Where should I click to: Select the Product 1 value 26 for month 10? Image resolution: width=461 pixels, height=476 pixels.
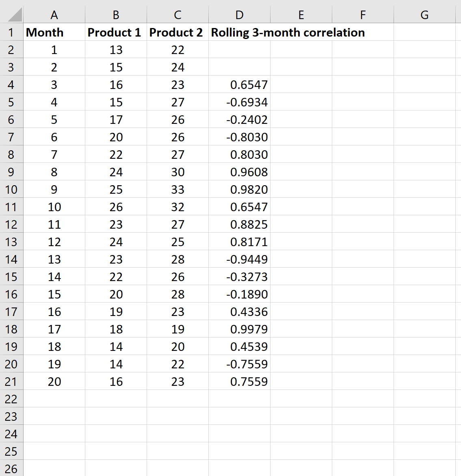coord(115,207)
